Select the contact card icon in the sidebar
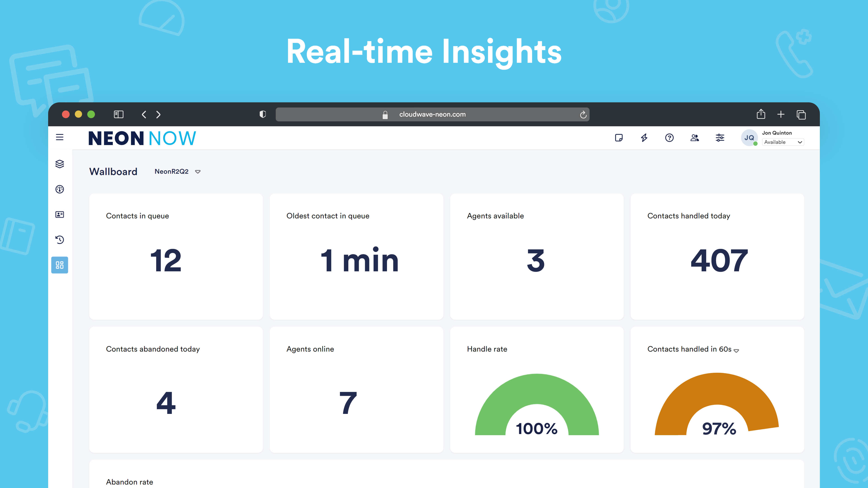The image size is (868, 488). (x=59, y=215)
